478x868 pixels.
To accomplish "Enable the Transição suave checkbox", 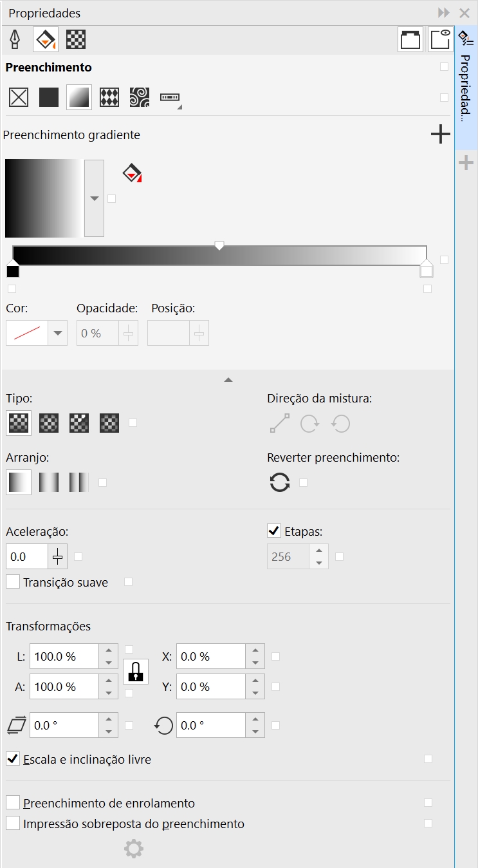I will (13, 582).
